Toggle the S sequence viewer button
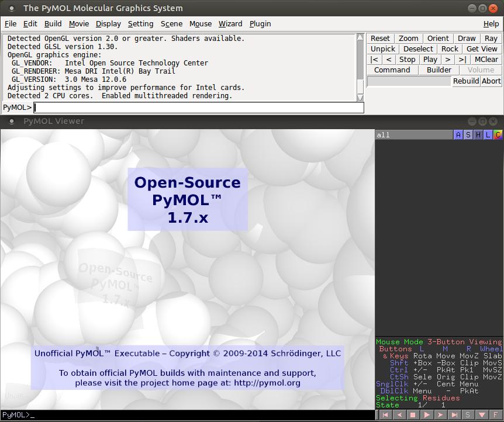Image resolution: width=504 pixels, height=422 pixels. coord(468,415)
